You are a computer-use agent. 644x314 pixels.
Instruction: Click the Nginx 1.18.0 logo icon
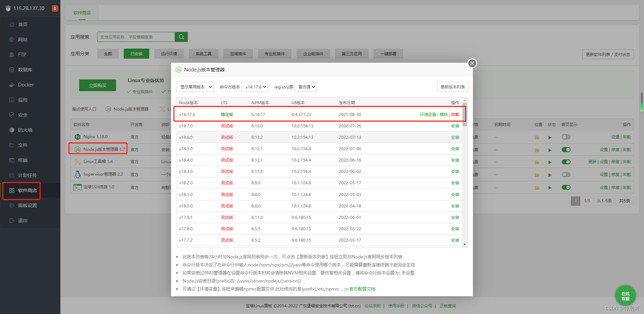[x=77, y=137]
